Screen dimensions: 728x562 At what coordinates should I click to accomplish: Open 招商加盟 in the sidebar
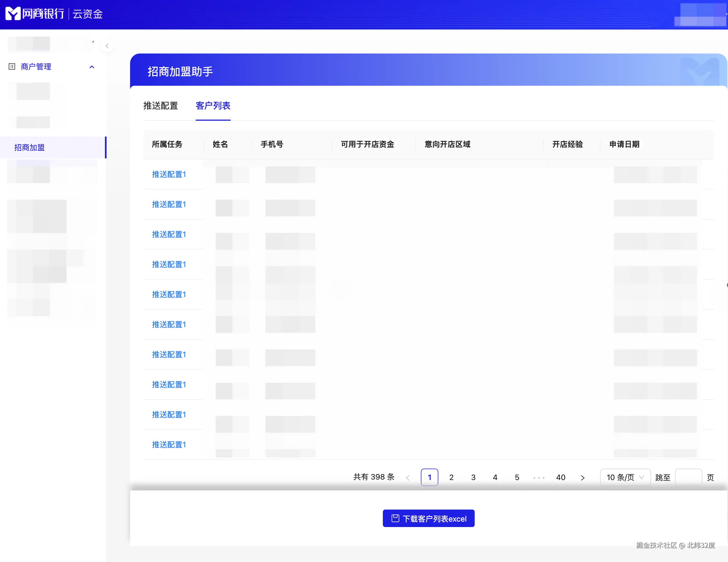(29, 147)
